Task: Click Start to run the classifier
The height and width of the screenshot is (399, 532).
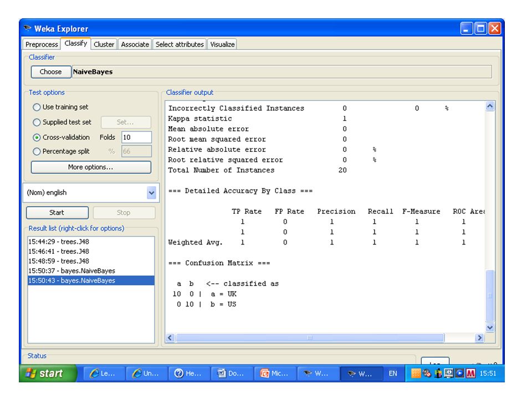Action: point(57,213)
